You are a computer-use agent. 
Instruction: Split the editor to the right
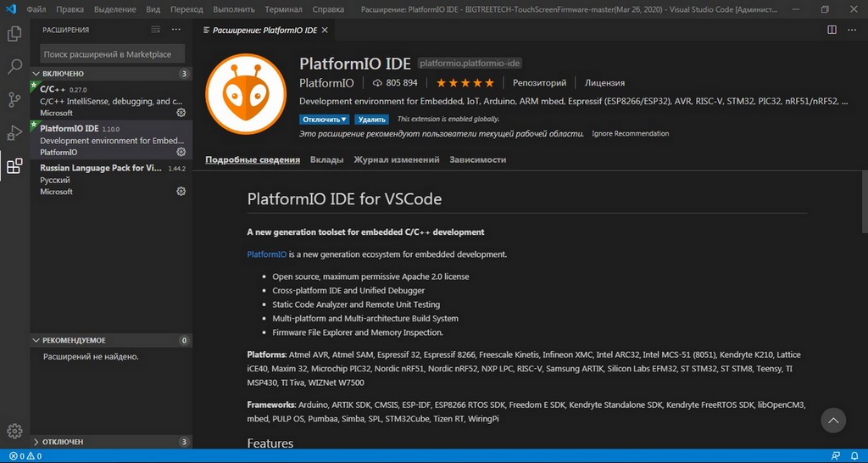tap(832, 30)
